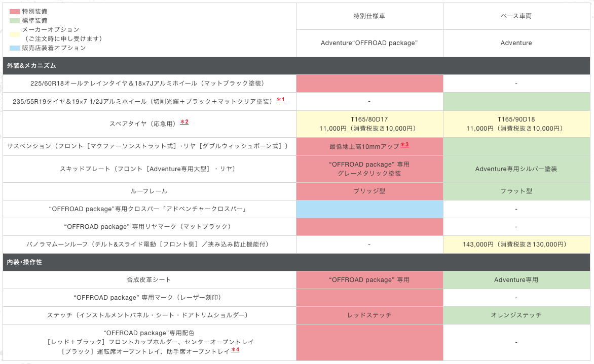Click footnote ※4 after 助手席オープントレイ
The height and width of the screenshot is (364, 594).
(235, 350)
